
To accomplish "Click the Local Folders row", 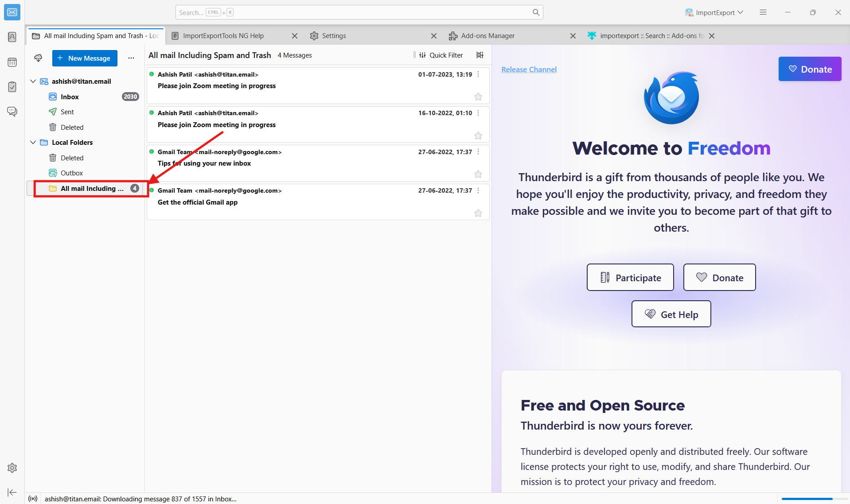I will pos(85,142).
